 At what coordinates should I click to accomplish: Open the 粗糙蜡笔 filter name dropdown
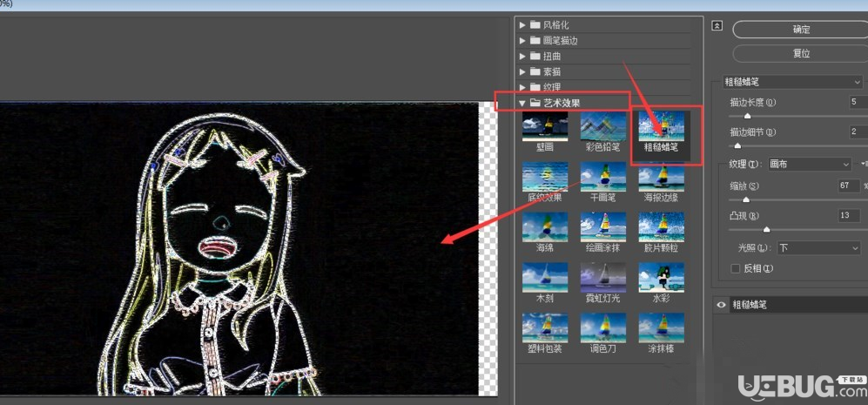[x=793, y=82]
